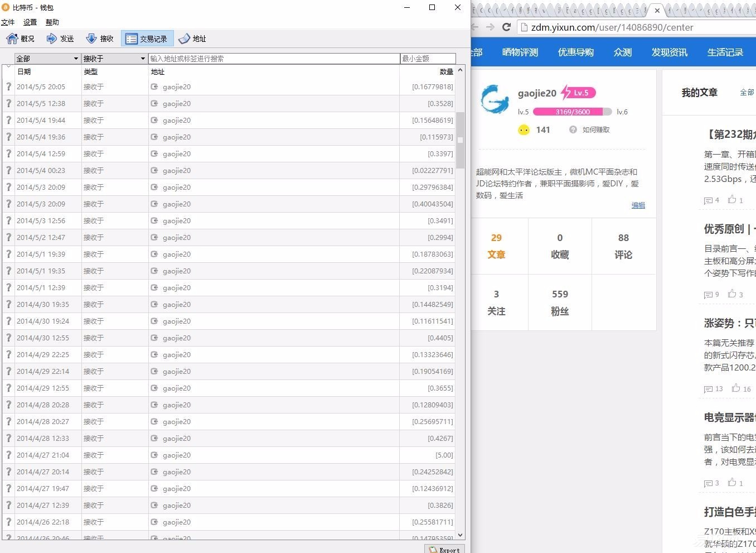756x553 pixels.
Task: Click the gold coin icon beside 141
Action: pos(524,130)
